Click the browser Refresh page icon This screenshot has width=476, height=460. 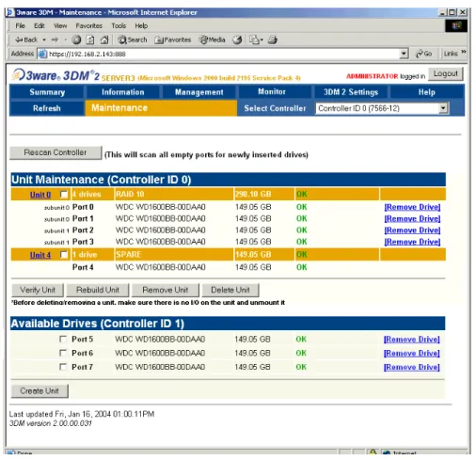click(90, 40)
